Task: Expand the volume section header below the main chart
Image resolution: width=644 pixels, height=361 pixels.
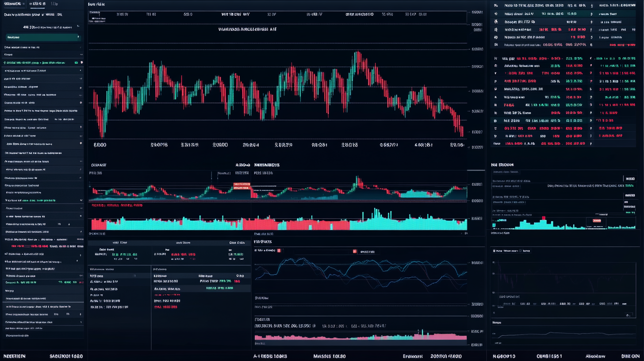Action: 98,165
